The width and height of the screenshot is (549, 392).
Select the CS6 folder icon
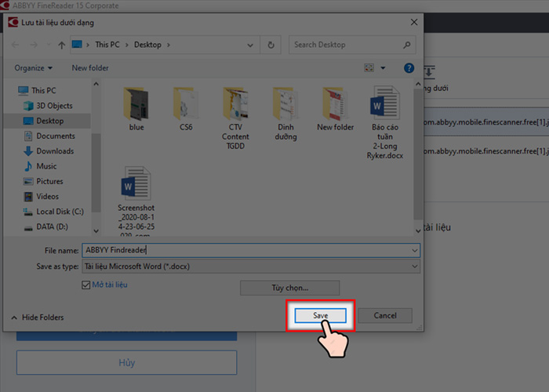pos(186,104)
